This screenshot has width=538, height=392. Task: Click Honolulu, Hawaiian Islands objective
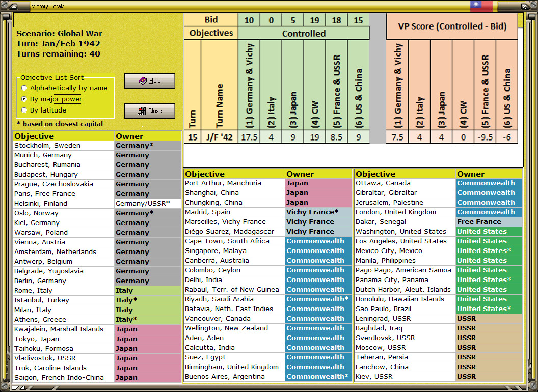(405, 299)
